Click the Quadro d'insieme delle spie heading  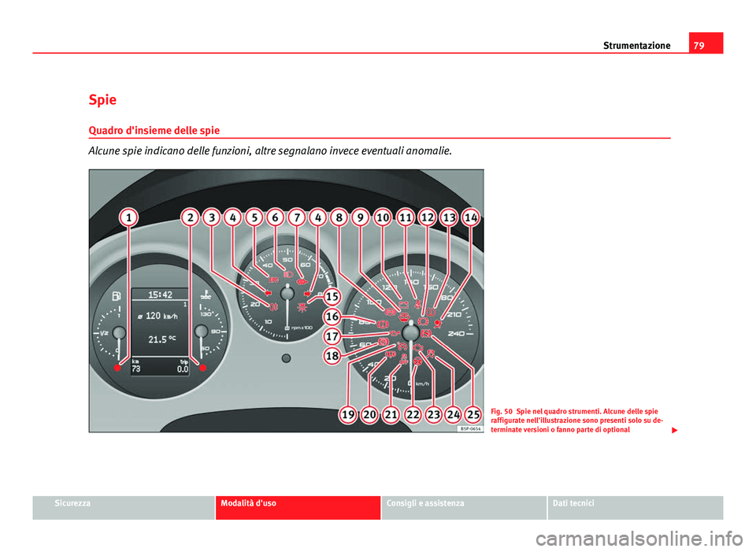coord(154,130)
